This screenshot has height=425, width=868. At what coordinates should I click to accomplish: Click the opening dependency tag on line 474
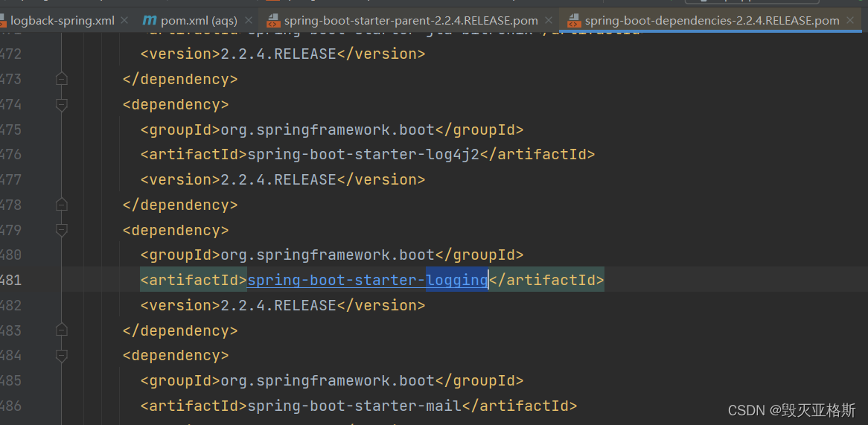pyautogui.click(x=176, y=105)
